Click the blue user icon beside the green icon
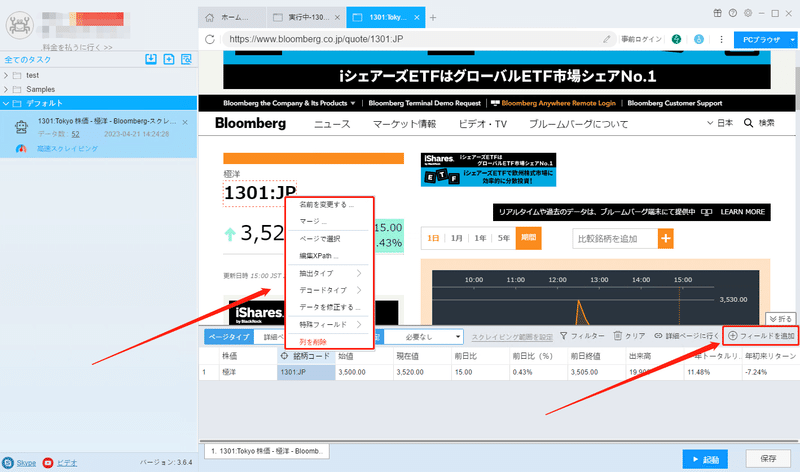Screen dimensions: 800x472 [x=699, y=39]
